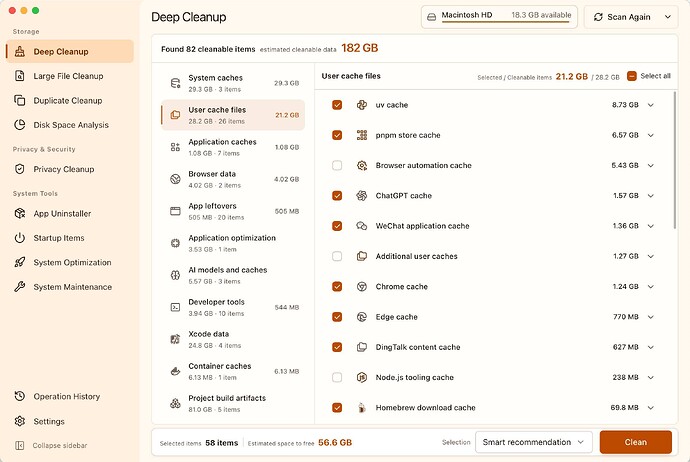Click the DingTalk content cache icon
The height and width of the screenshot is (462, 690).
point(362,347)
